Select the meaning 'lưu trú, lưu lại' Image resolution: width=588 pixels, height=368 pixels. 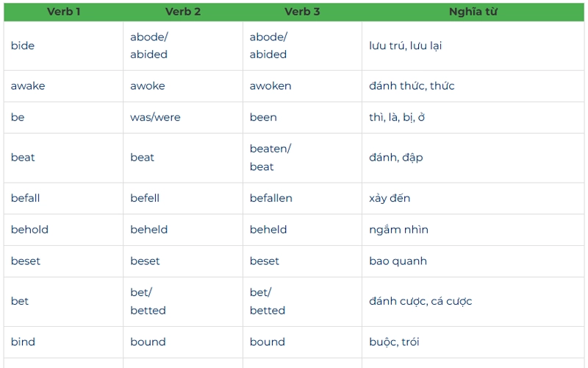(406, 46)
